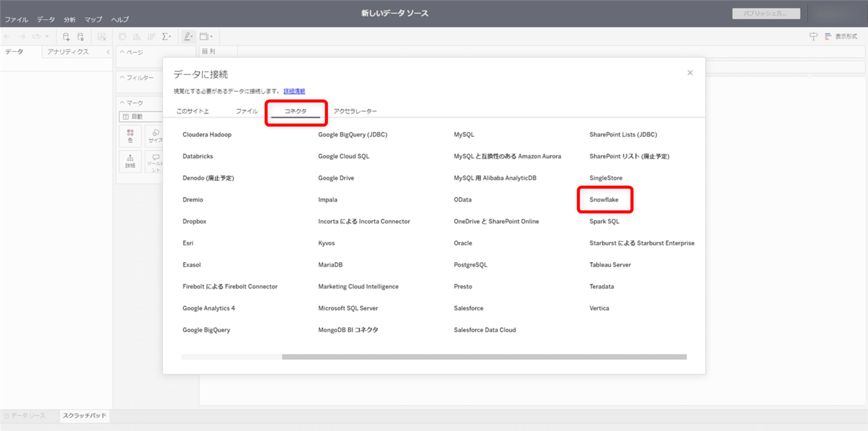This screenshot has width=868, height=431.
Task: Choose the Kyvos connector
Action: (326, 243)
